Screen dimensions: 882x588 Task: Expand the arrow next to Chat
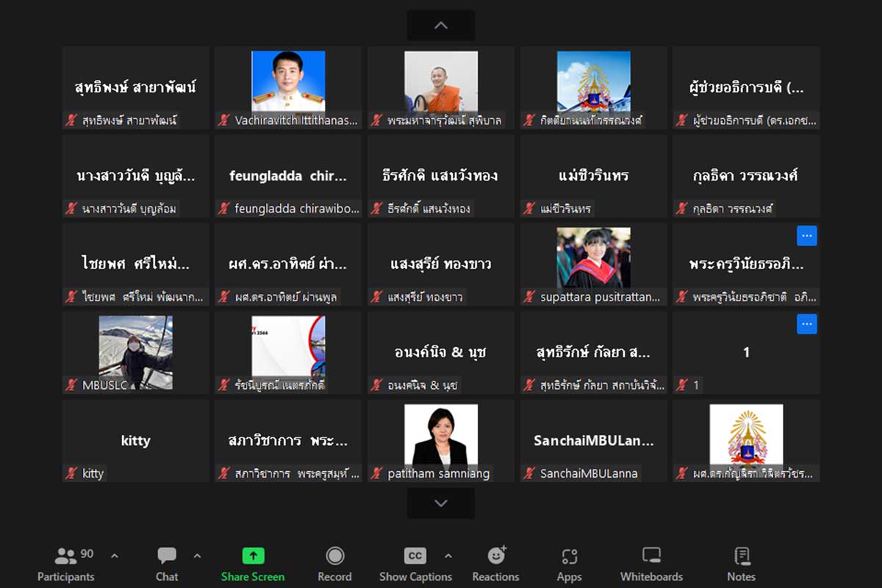(x=197, y=556)
